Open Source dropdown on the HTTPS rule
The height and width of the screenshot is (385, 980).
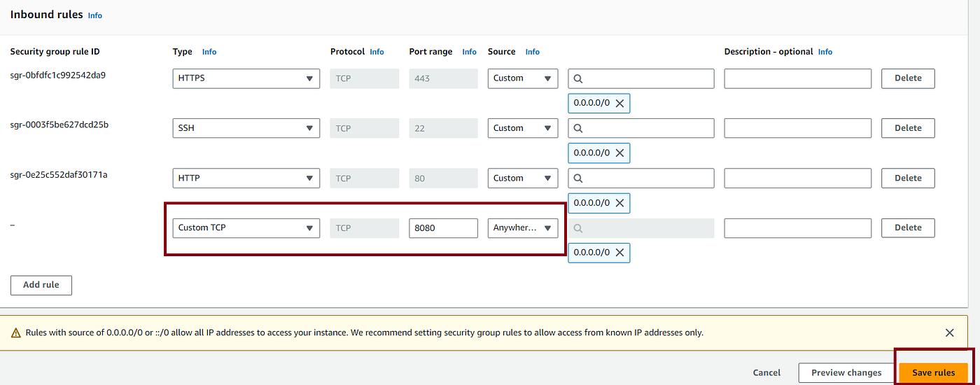click(523, 78)
